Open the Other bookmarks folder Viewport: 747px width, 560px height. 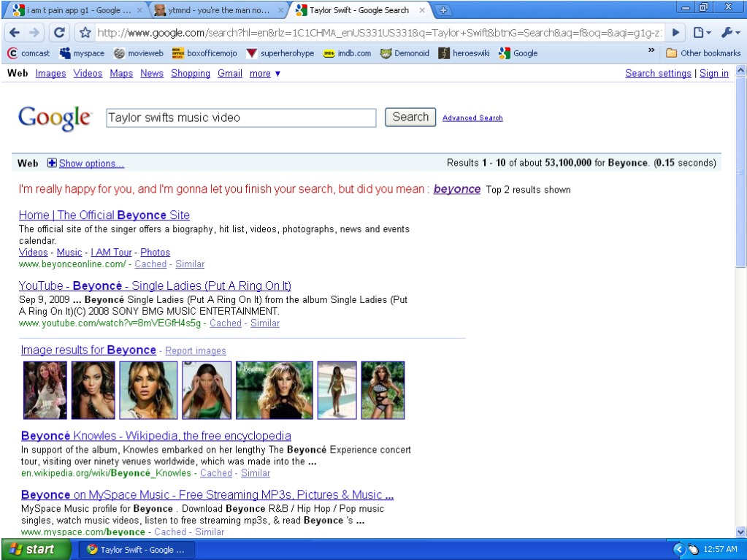click(x=703, y=53)
